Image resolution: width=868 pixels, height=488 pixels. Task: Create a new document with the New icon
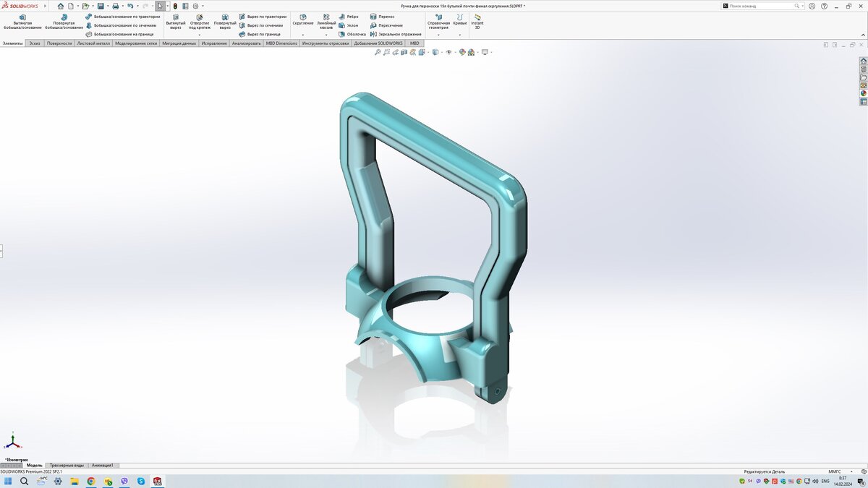coord(71,6)
